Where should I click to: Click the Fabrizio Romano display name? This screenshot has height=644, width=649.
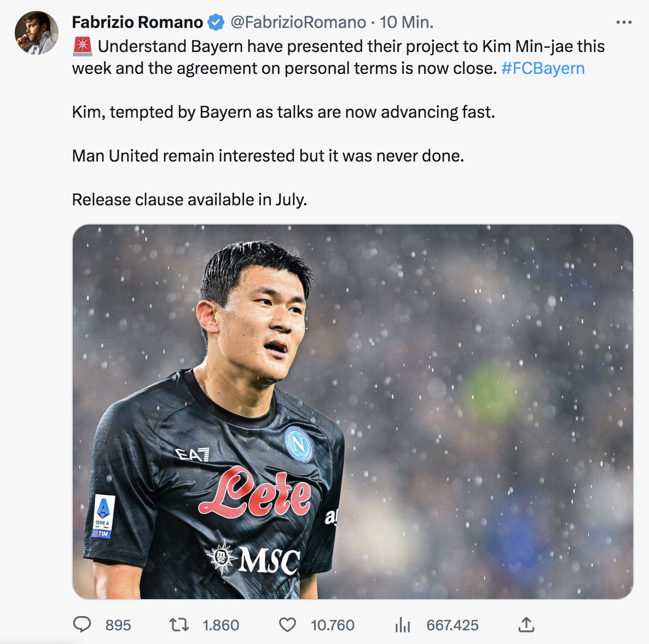pos(137,22)
